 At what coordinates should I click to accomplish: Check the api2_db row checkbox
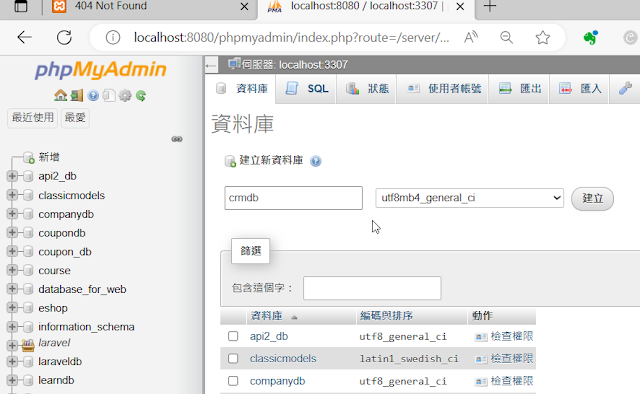point(233,336)
